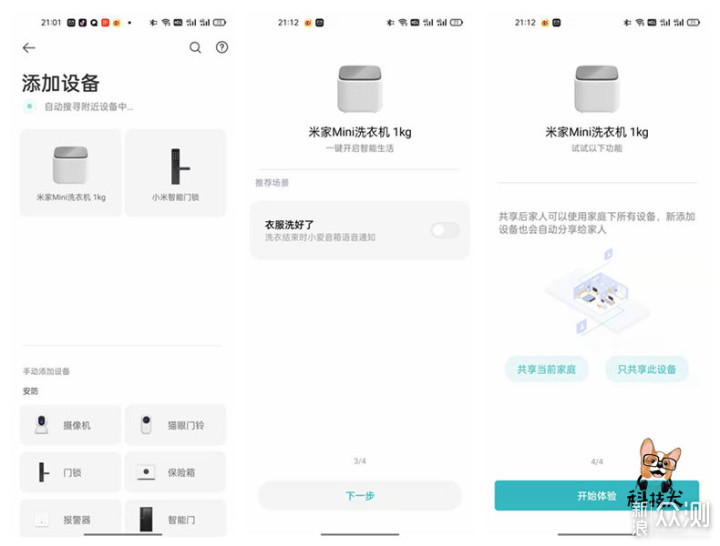Toggle the 衣服洗好了 scene switch
Screen dimensions: 720x546
[x=445, y=230]
